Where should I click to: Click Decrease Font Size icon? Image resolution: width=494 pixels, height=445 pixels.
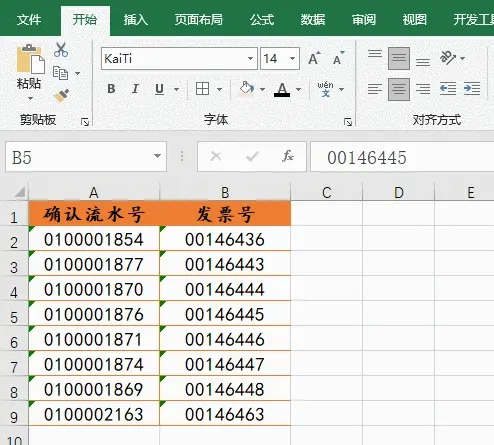[339, 58]
